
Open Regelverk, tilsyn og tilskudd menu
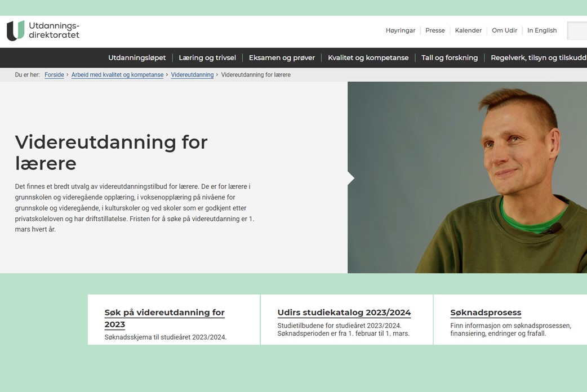(x=538, y=57)
